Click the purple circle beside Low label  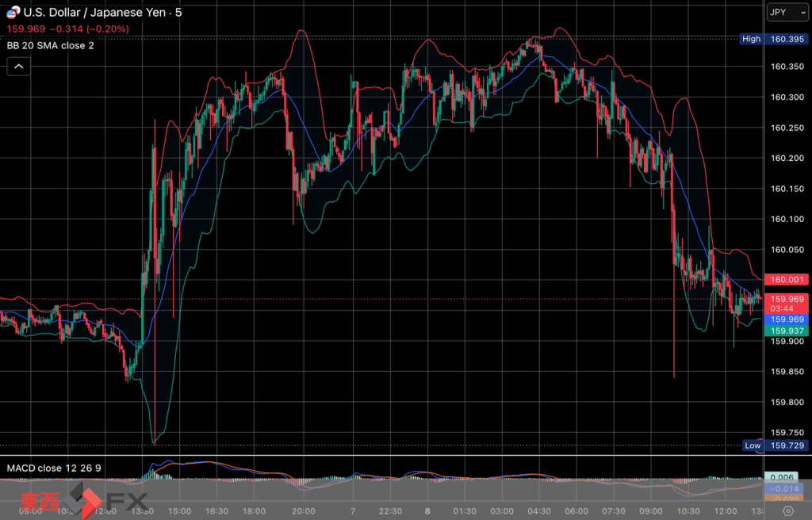pyautogui.click(x=760, y=446)
